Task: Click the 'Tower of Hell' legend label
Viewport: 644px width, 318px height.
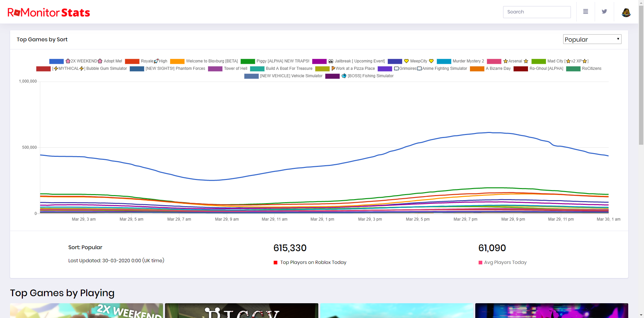Action: (x=235, y=69)
